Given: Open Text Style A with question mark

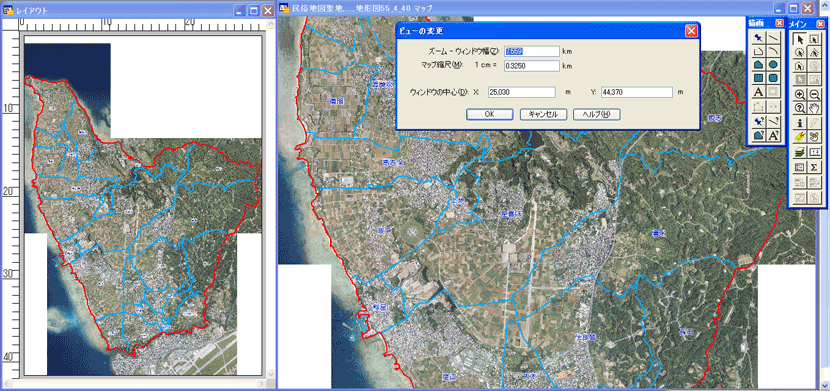Looking at the screenshot, I should point(773,135).
